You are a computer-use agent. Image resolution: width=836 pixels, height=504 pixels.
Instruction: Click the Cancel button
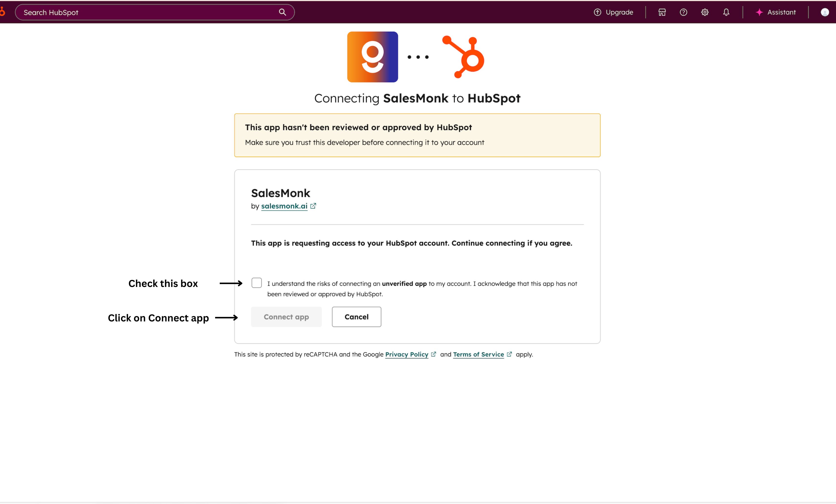[x=356, y=317]
